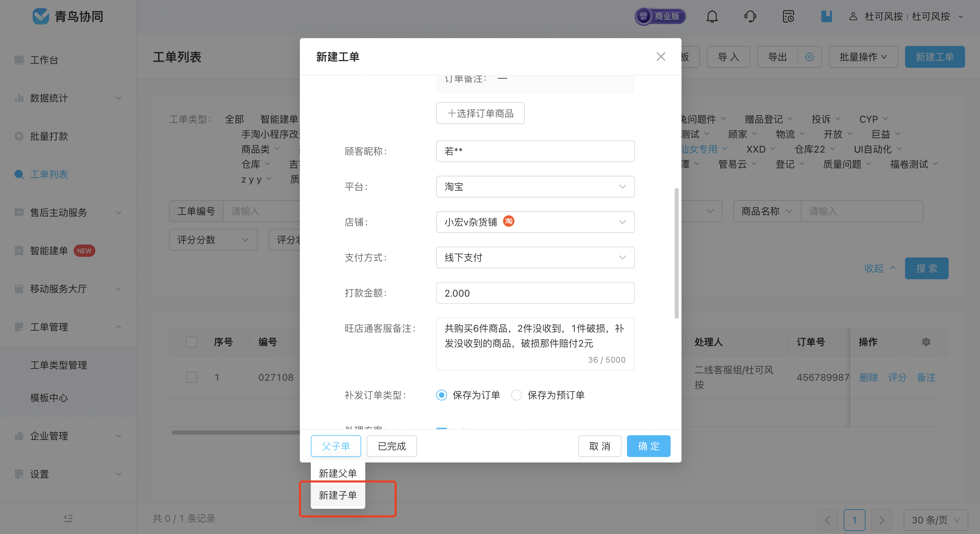Open the scheduled tasks list icon

pos(788,16)
